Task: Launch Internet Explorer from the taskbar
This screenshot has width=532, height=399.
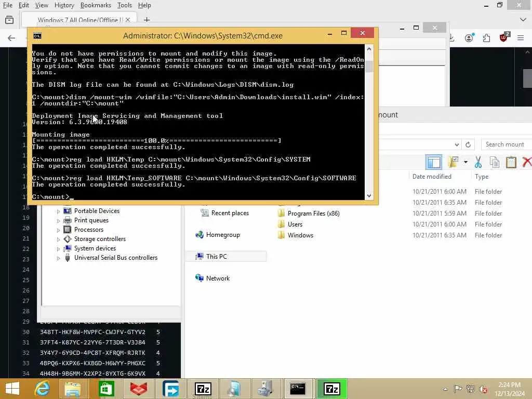Action: tap(42, 389)
